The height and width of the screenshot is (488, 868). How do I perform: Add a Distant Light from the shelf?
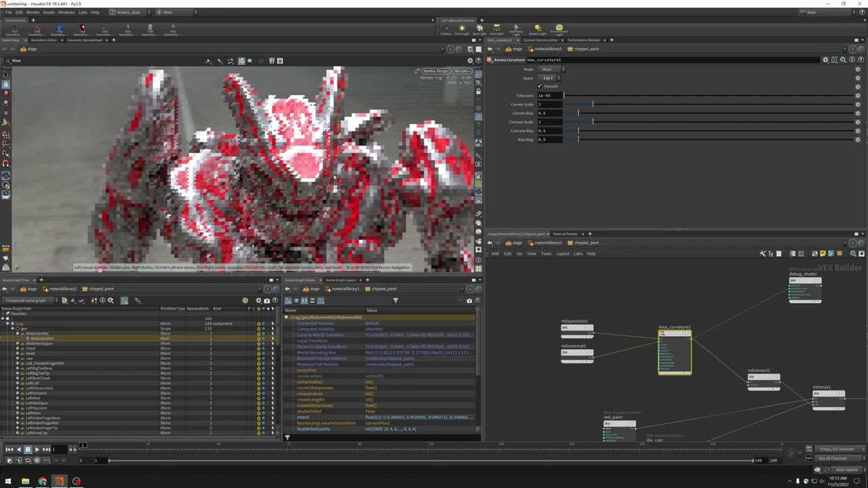(537, 30)
